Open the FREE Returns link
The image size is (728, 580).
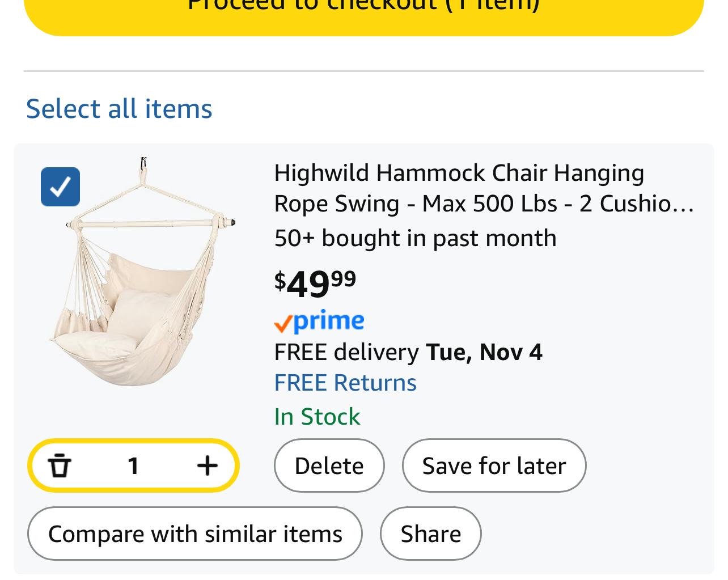pyautogui.click(x=345, y=383)
